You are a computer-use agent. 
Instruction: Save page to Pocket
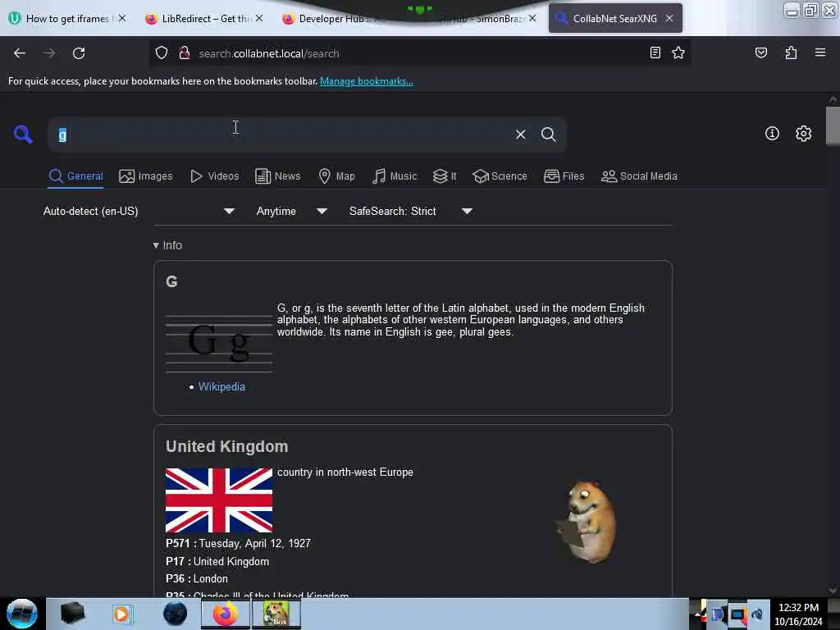pos(760,52)
